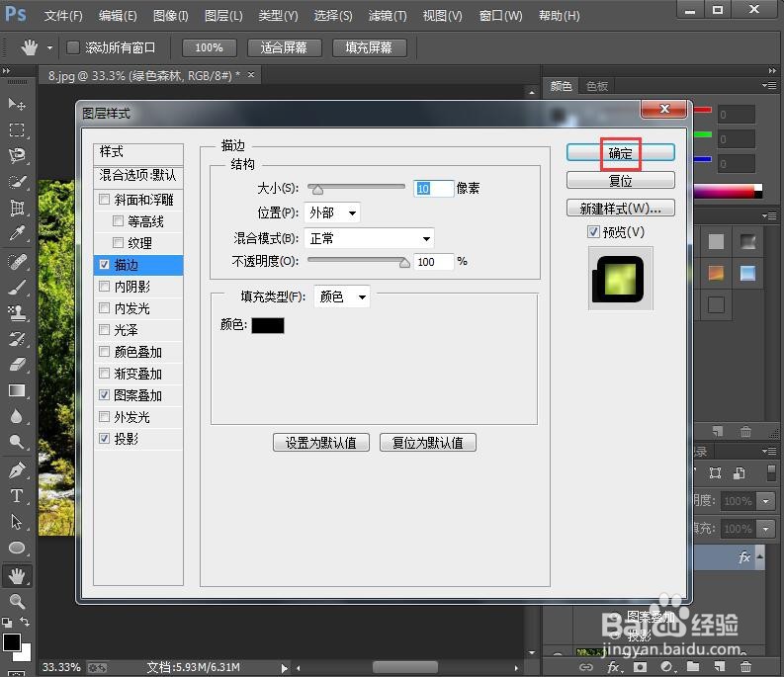This screenshot has height=677, width=784.
Task: Select the Ellipse shape tool
Action: coord(17,548)
